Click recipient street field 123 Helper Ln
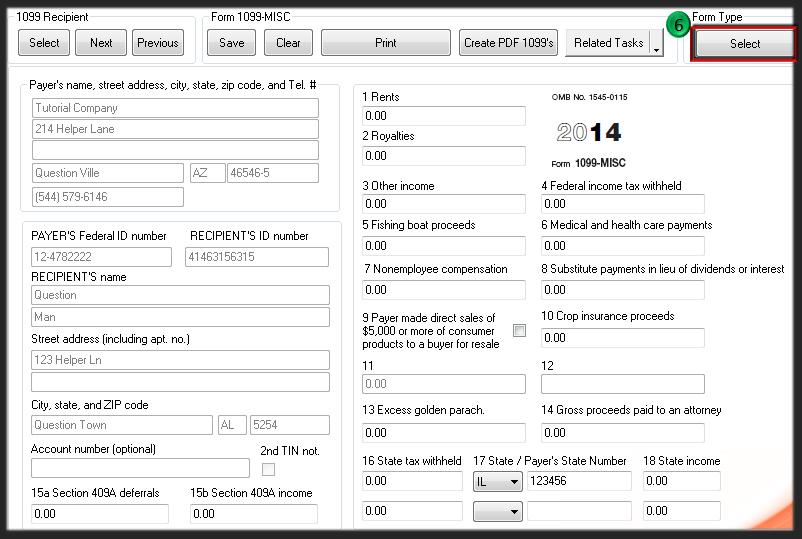 (180, 360)
